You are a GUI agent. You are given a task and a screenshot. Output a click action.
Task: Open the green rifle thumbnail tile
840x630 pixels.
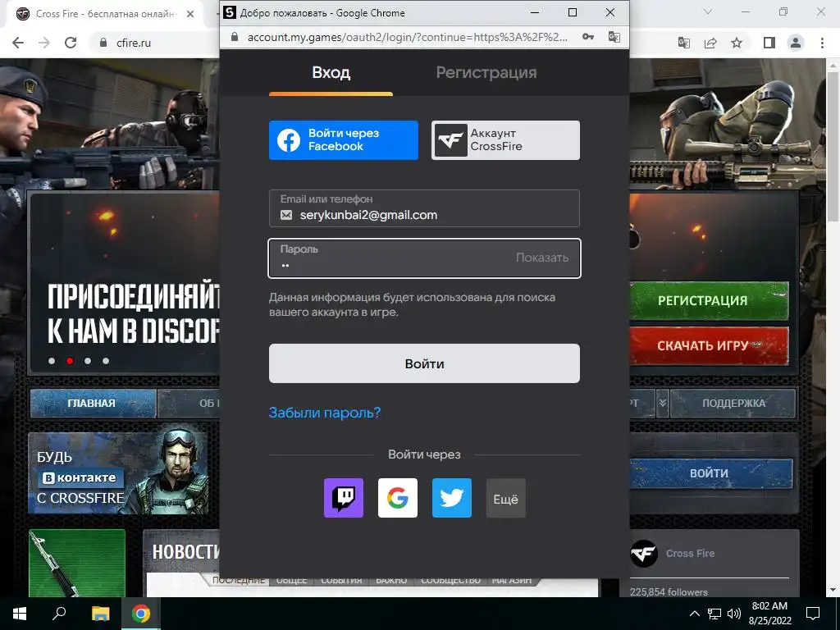pyautogui.click(x=77, y=563)
